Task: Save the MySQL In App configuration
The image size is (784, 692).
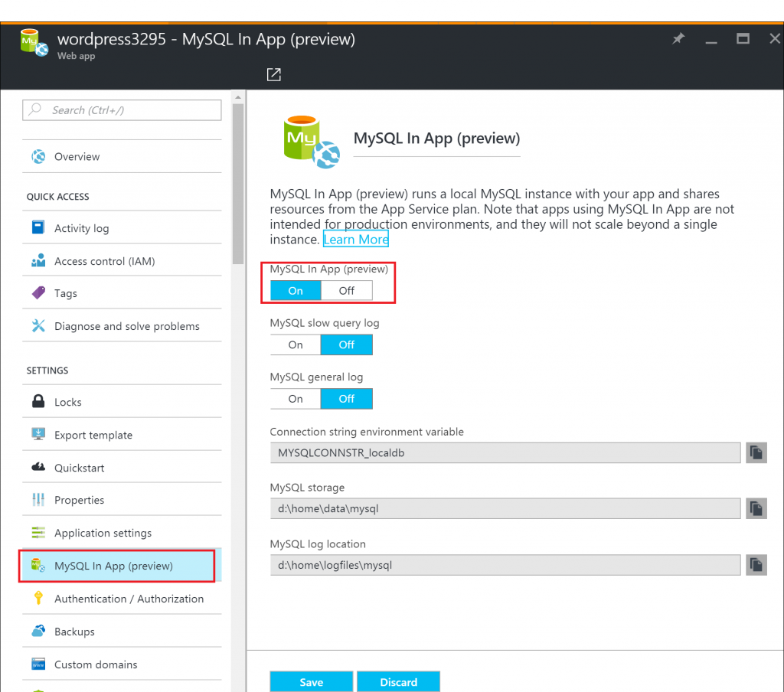Action: point(311,681)
